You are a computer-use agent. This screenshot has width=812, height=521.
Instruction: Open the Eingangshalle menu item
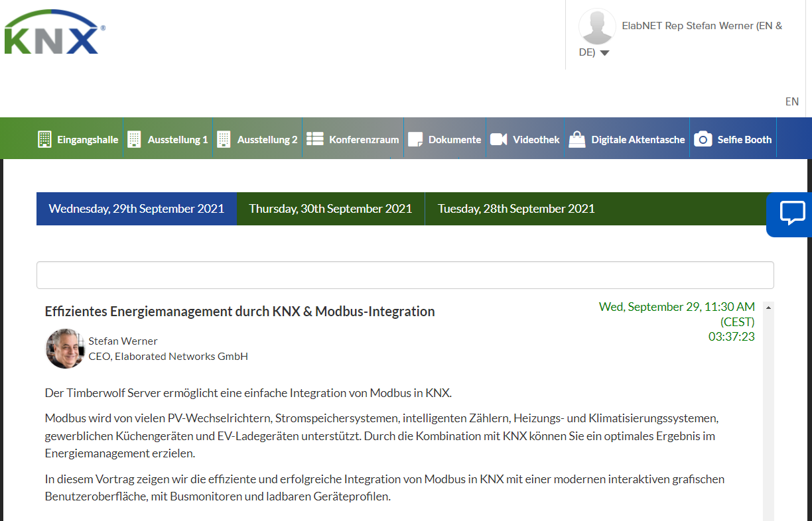point(88,140)
